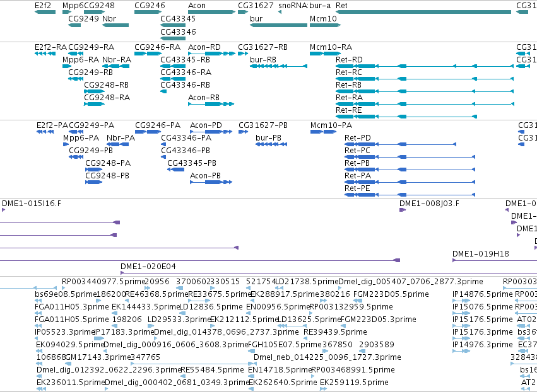Click the RP003440977.5prime EST label
The height and width of the screenshot is (392, 537).
[103, 282]
